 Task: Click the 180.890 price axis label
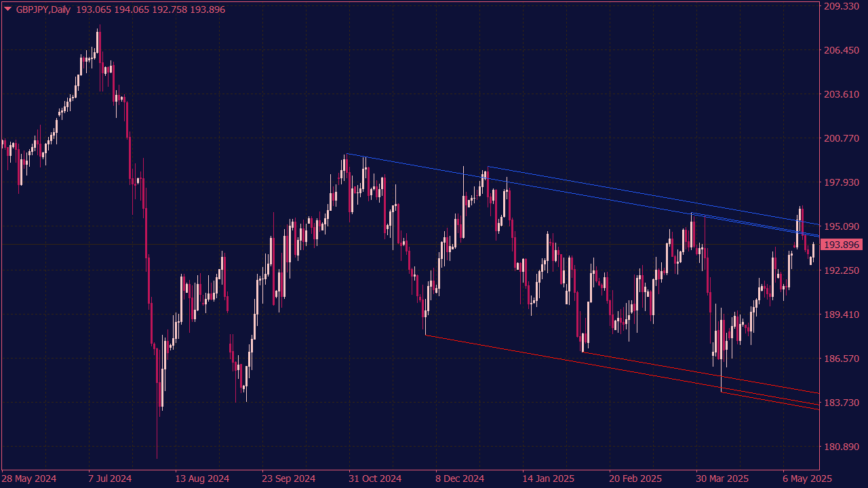843,447
